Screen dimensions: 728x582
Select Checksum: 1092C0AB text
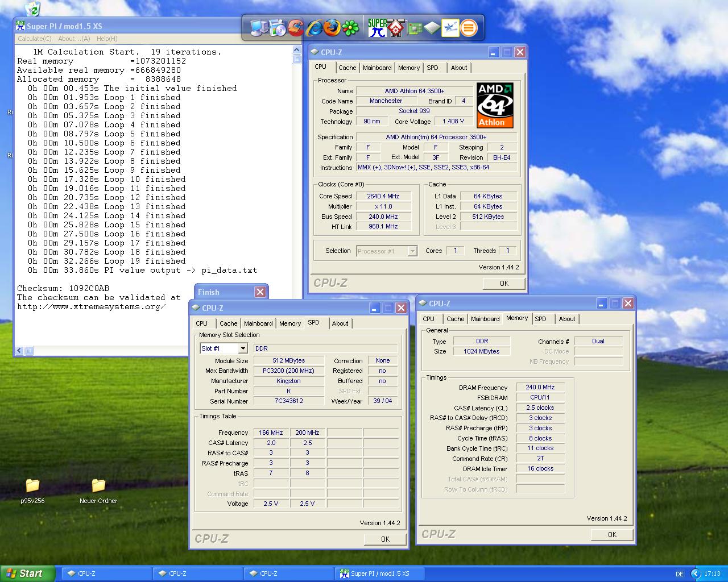(63, 288)
